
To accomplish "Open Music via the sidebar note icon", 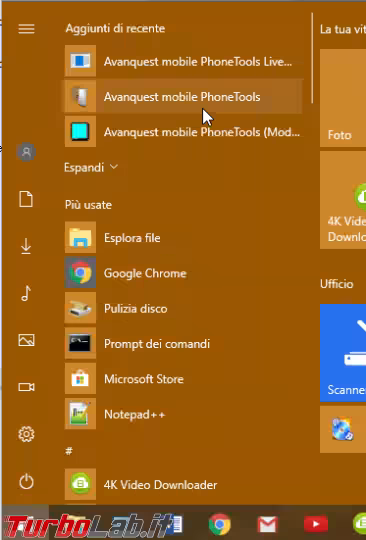I will pos(26,293).
